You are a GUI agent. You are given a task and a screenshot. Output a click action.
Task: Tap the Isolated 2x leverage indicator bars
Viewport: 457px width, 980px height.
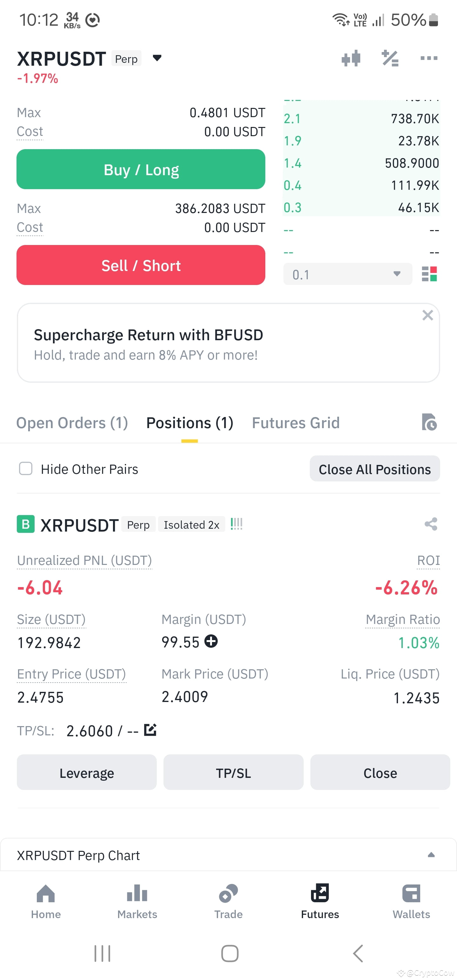(236, 524)
